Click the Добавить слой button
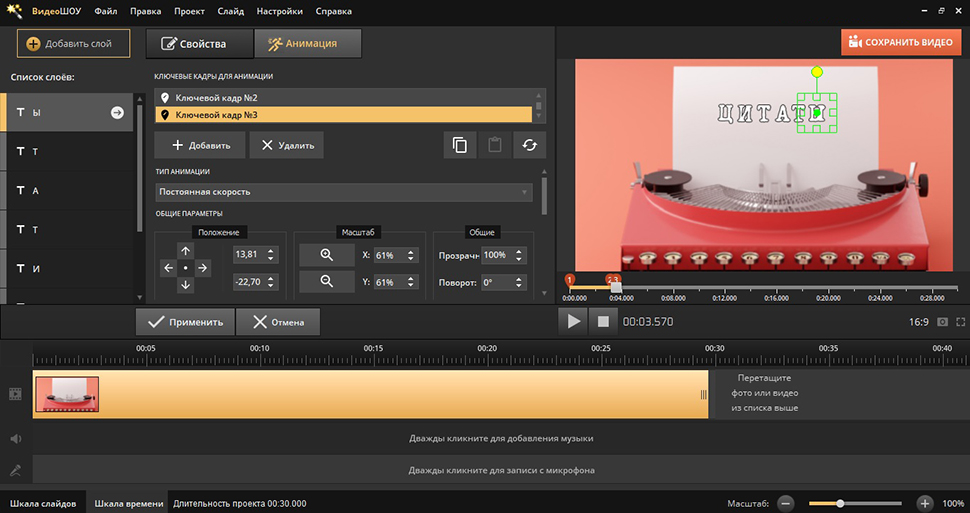Viewport: 970px width, 513px height. (x=74, y=43)
